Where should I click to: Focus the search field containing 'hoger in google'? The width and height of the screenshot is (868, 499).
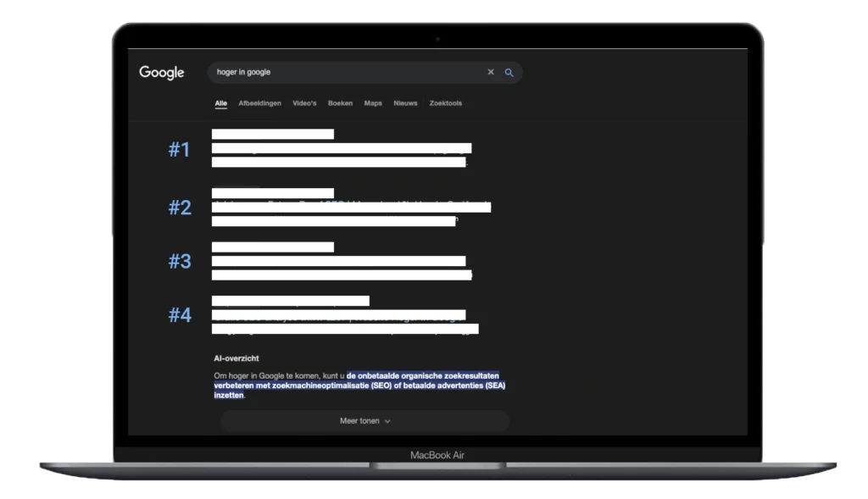click(x=339, y=72)
